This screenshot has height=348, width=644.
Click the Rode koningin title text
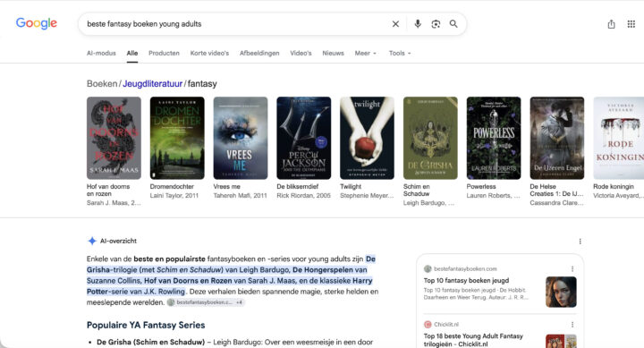point(614,187)
